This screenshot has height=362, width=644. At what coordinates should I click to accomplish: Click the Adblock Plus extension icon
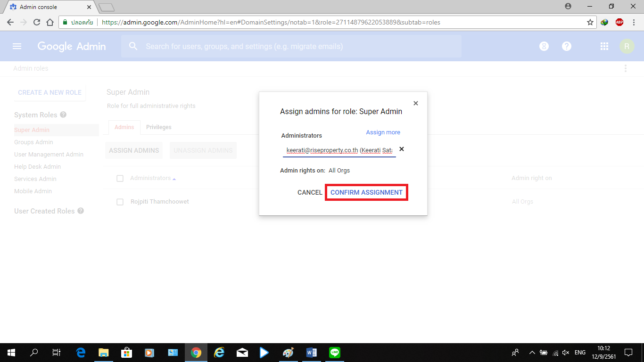tap(619, 22)
